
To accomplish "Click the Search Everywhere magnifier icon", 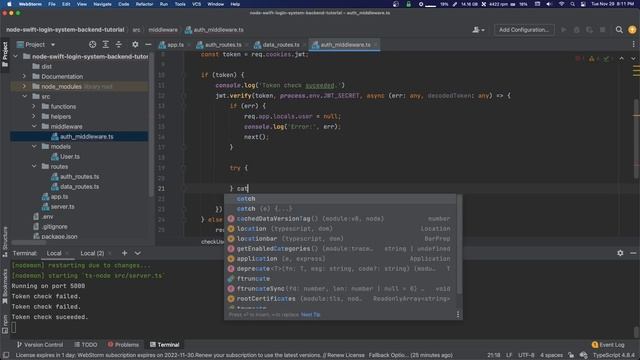I will 619,30.
